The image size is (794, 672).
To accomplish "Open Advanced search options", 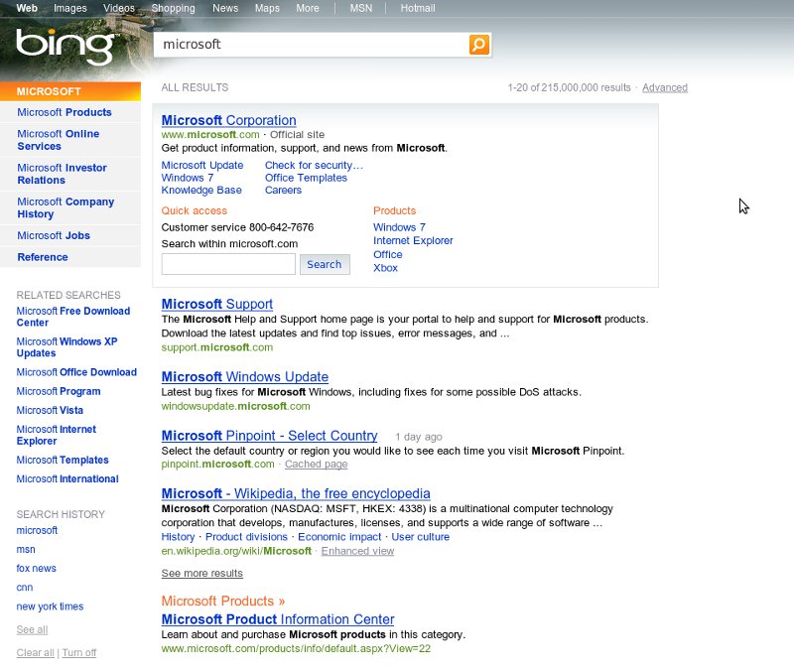I will click(664, 87).
